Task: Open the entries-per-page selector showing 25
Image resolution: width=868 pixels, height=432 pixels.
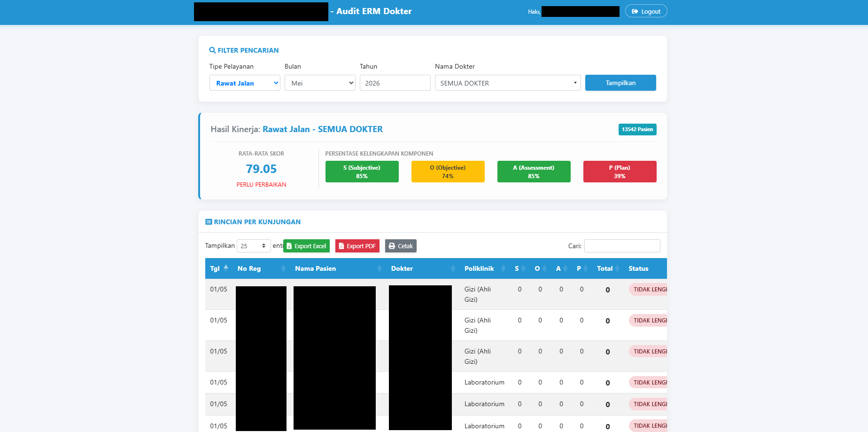Action: pyautogui.click(x=254, y=246)
